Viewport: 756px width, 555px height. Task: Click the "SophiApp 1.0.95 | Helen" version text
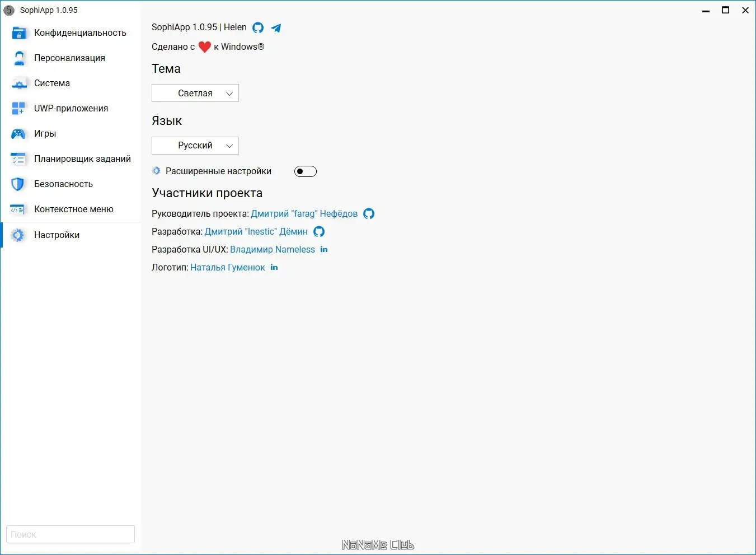tap(199, 27)
